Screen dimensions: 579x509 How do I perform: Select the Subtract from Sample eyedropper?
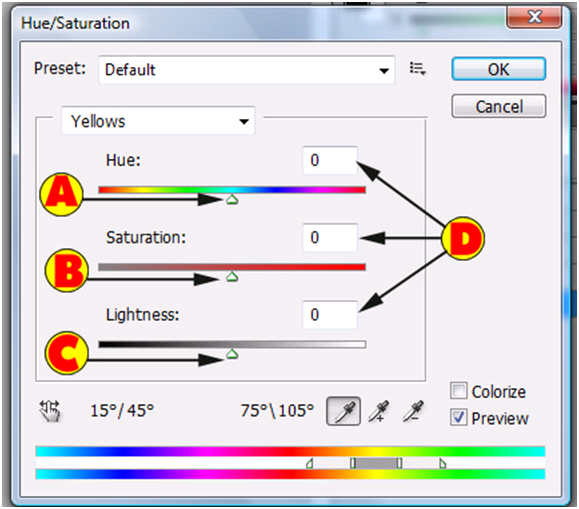click(x=413, y=411)
